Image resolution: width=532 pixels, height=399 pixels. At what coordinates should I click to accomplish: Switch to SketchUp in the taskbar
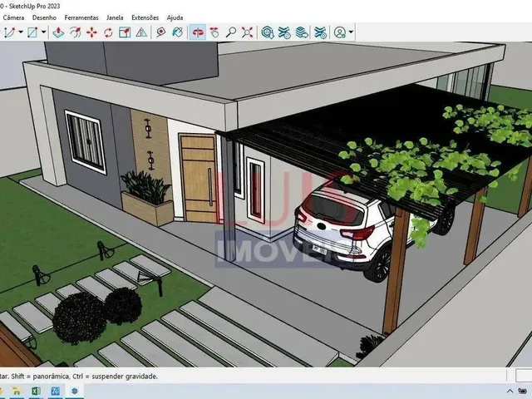coord(74,392)
